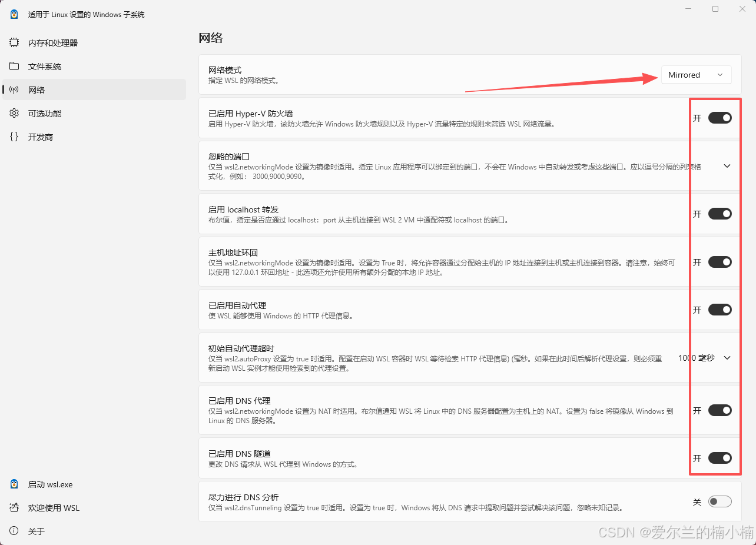
Task: Click the info icon beside 关于
Action: [14, 531]
